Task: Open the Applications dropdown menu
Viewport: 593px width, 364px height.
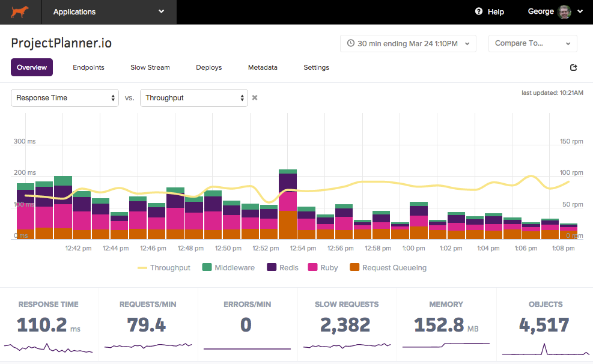Action: 109,12
